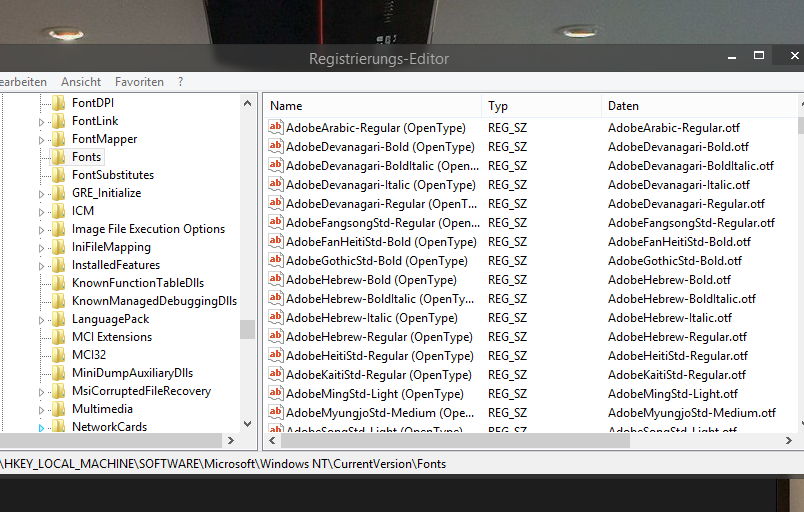Image resolution: width=804 pixels, height=512 pixels.
Task: Select AdobeMingStd-Light (OpenType) value name
Action: (375, 394)
